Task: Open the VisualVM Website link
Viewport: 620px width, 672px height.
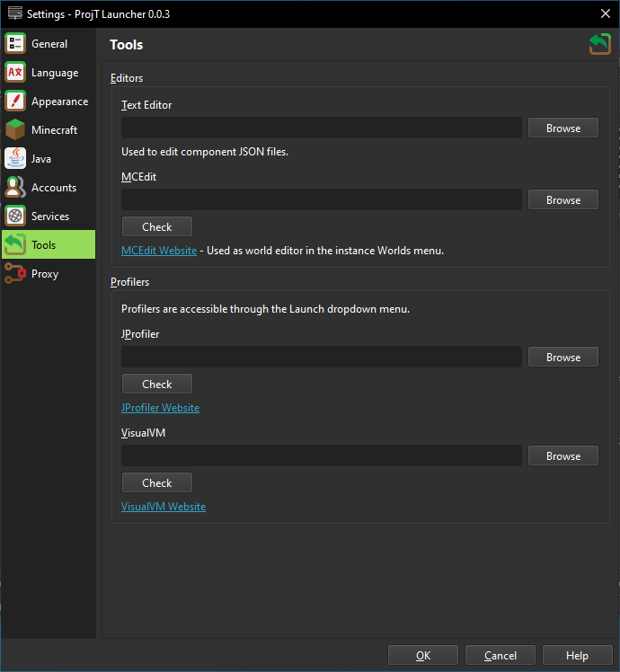Action: (x=164, y=507)
